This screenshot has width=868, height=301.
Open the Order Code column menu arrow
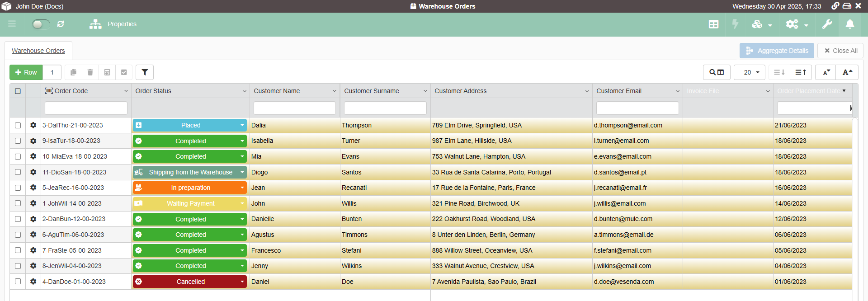[x=126, y=91]
